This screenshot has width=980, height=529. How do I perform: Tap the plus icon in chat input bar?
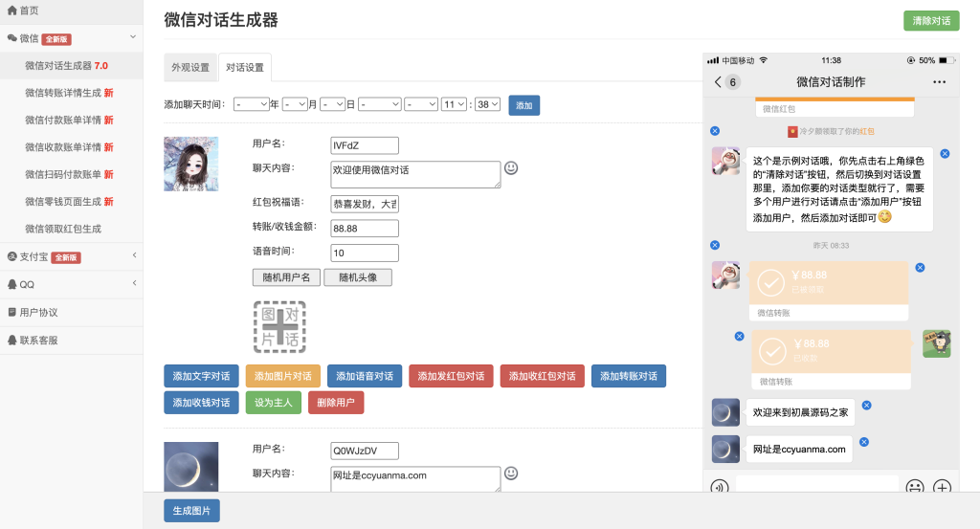(x=942, y=487)
